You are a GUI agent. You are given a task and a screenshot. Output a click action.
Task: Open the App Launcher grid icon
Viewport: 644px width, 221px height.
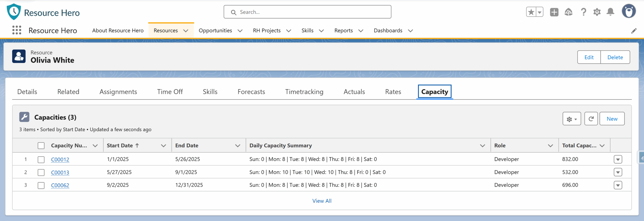click(x=17, y=30)
